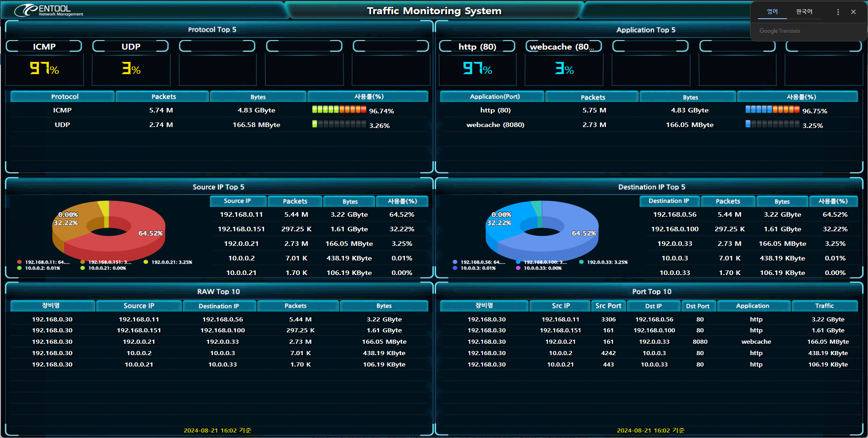
Task: Toggle the 192.168.0.151 legend in Source IP chart
Action: pyautogui.click(x=107, y=262)
